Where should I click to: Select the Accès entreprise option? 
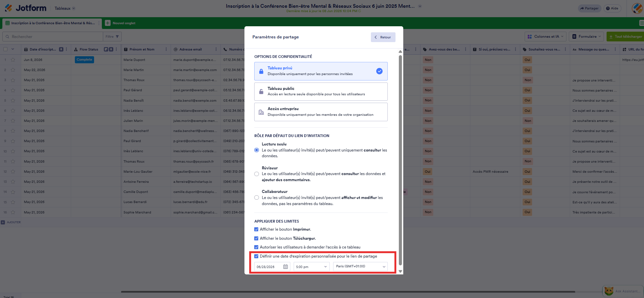coord(321,112)
